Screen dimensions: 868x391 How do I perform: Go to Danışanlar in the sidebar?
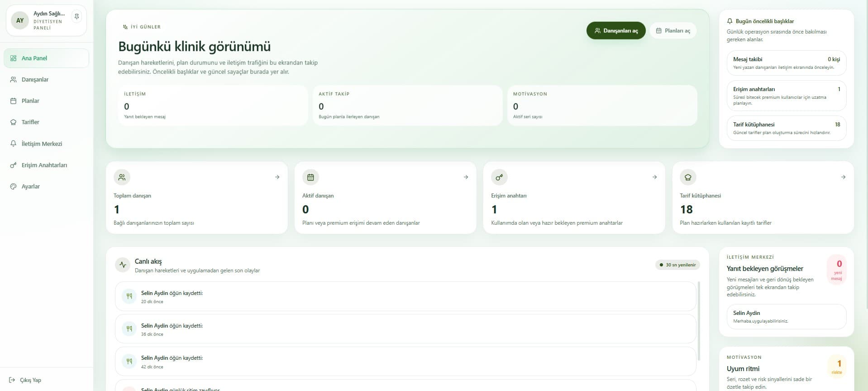coord(35,80)
